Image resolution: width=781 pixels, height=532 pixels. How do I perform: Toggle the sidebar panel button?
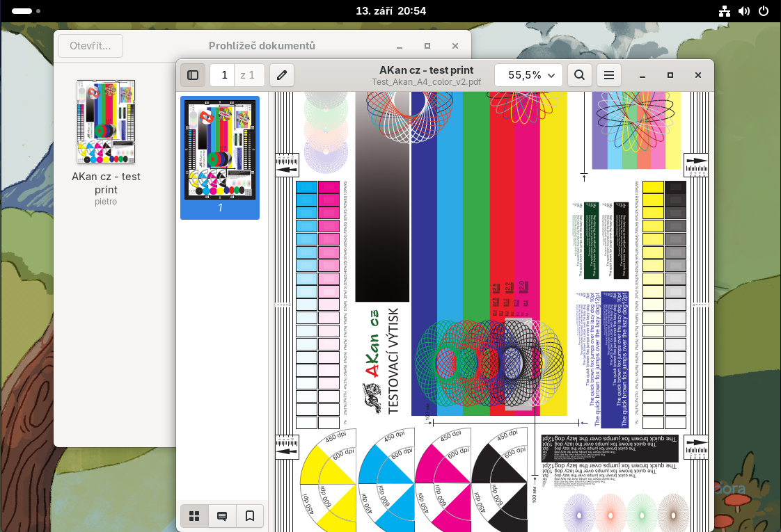[x=193, y=75]
